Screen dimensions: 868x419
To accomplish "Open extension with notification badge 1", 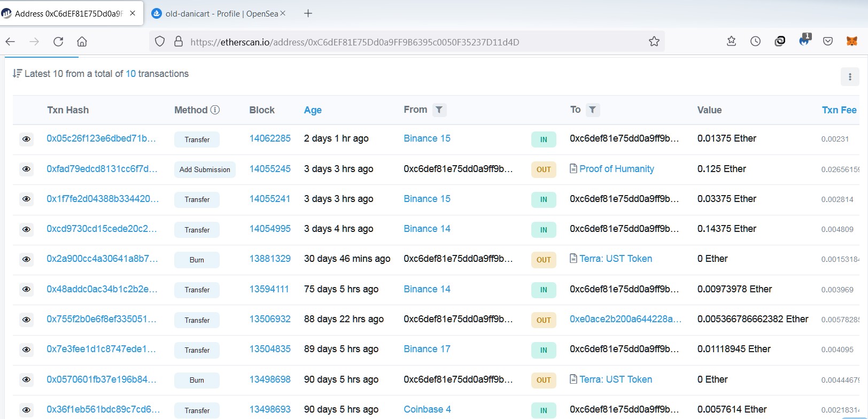I will (x=804, y=40).
